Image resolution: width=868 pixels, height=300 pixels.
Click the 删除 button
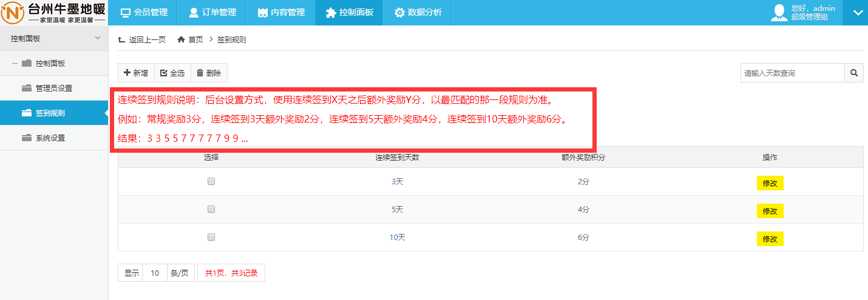click(x=209, y=73)
